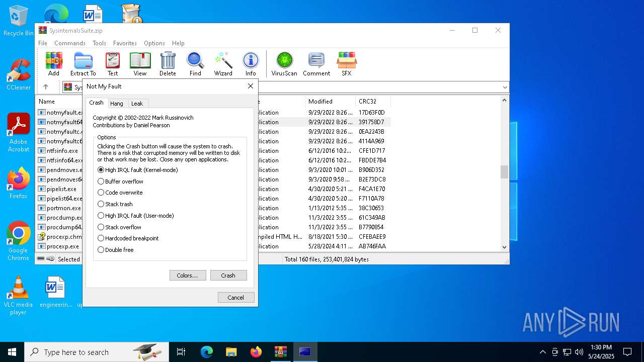
Task: Select the Stack trash option
Action: (x=115, y=204)
